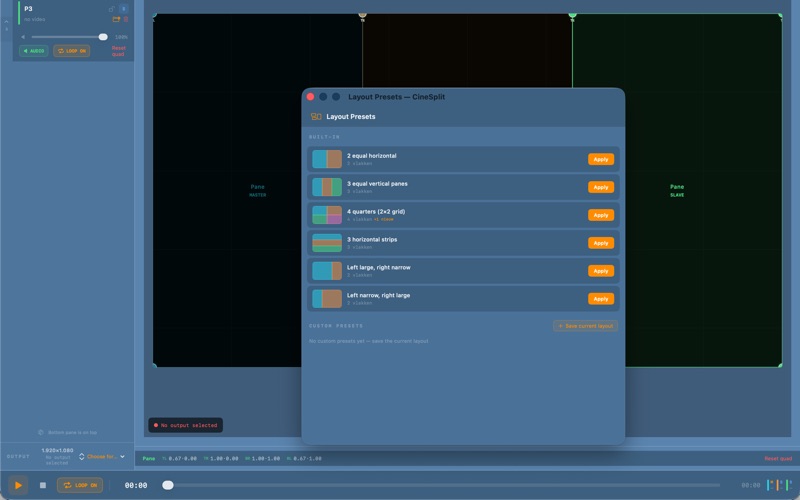Click the Pane SLAVE label on the canvas
Viewport: 800px width, 500px height.
[x=677, y=190]
